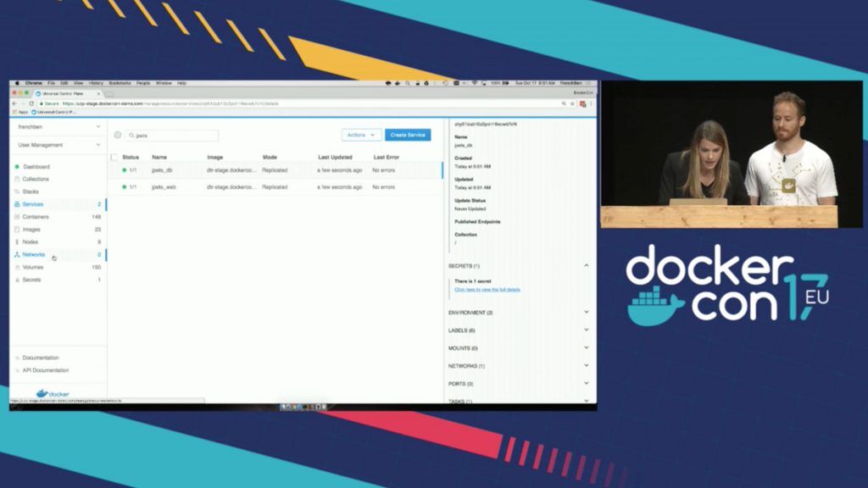Open the People menu
This screenshot has height=488, width=868.
(143, 83)
